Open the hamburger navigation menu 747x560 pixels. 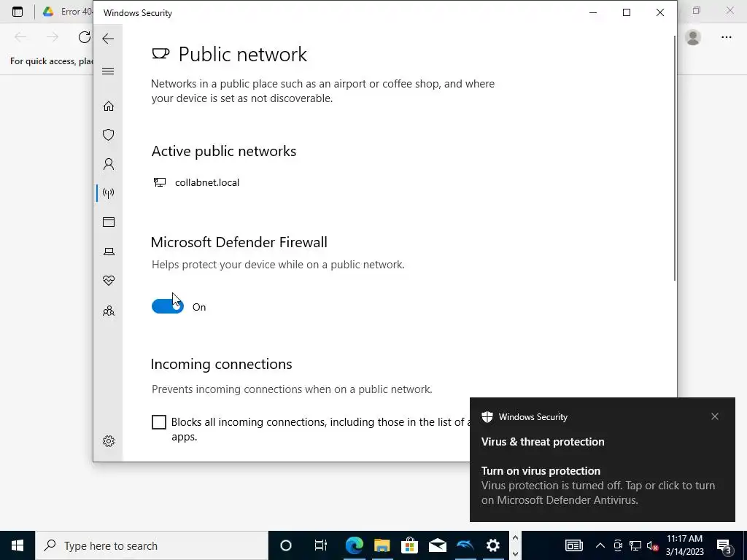[108, 71]
